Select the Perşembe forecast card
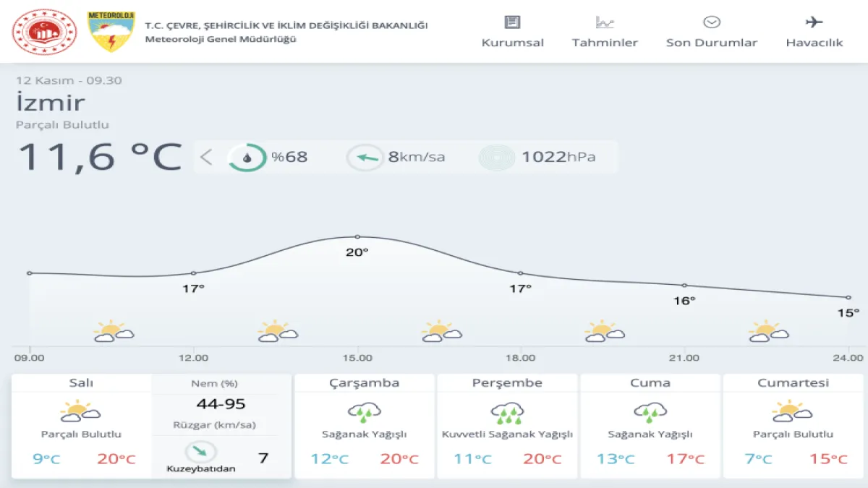Viewport: 868px width, 488px height. pos(507,426)
